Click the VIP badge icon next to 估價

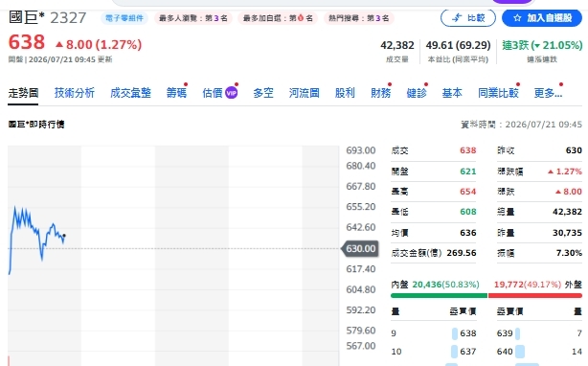[x=231, y=93]
